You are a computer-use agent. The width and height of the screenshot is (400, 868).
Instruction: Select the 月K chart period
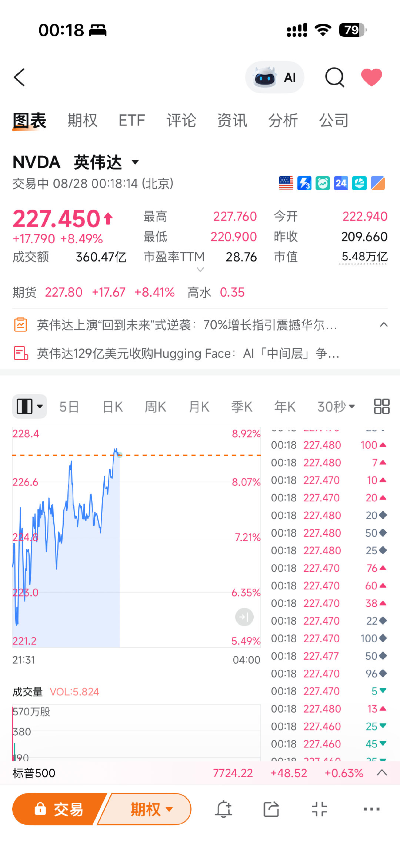[x=199, y=406]
